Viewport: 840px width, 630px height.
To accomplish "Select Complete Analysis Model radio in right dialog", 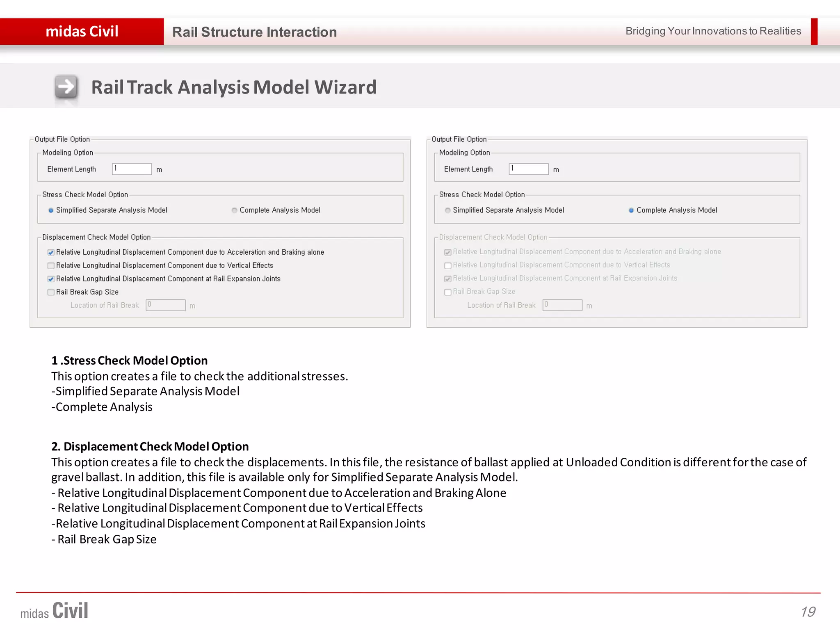I will point(631,210).
